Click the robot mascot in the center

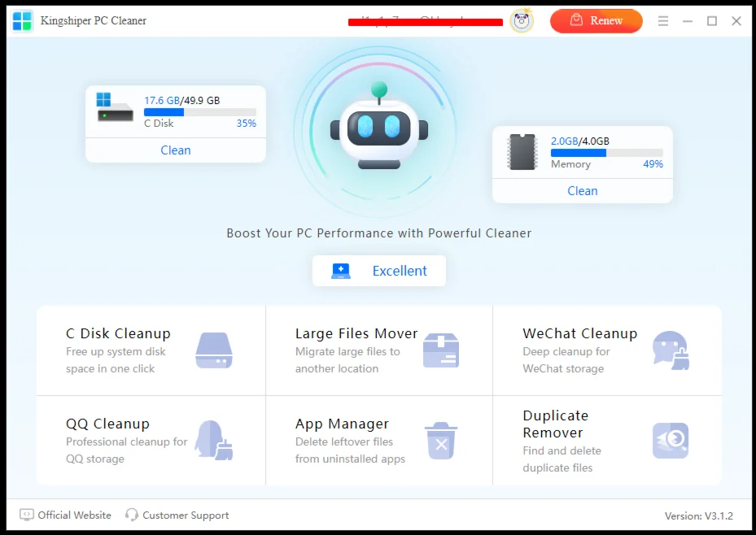coord(379,126)
